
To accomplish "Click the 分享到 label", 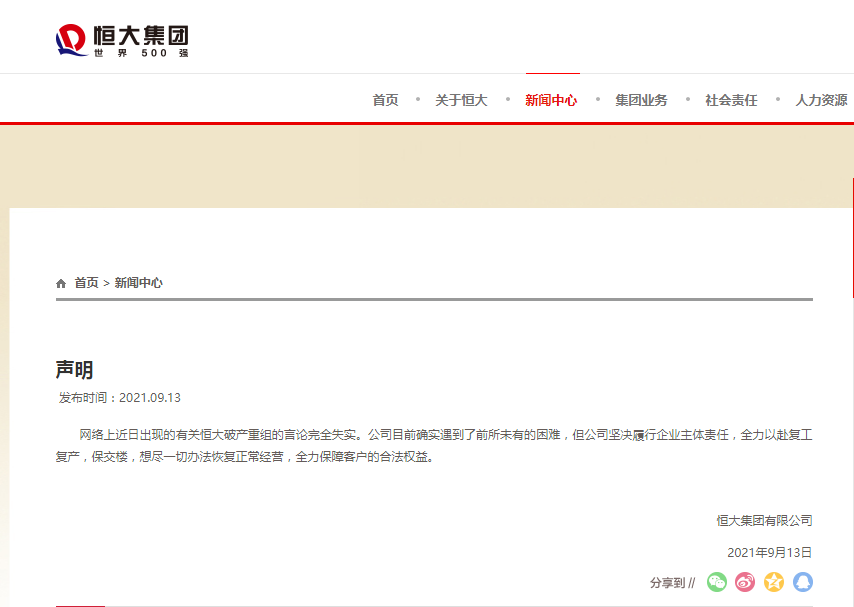I will click(668, 583).
